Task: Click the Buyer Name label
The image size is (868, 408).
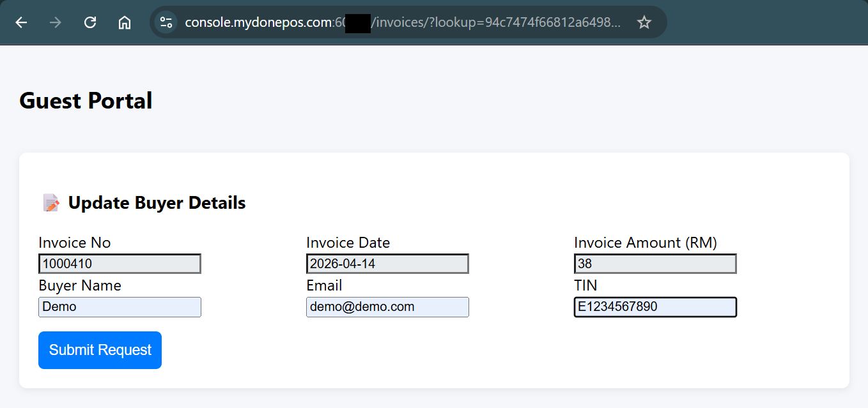Action: [80, 285]
